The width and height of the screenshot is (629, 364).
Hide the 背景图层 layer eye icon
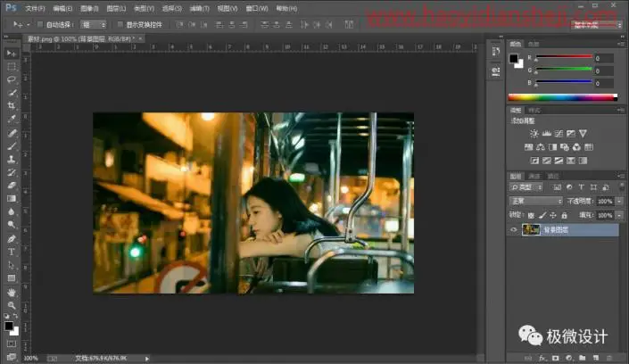(x=514, y=229)
